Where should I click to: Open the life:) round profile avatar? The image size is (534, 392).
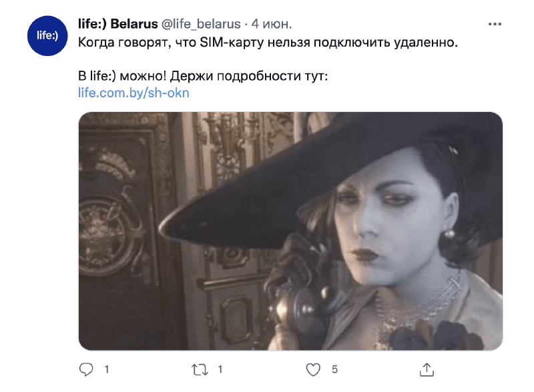point(47,36)
